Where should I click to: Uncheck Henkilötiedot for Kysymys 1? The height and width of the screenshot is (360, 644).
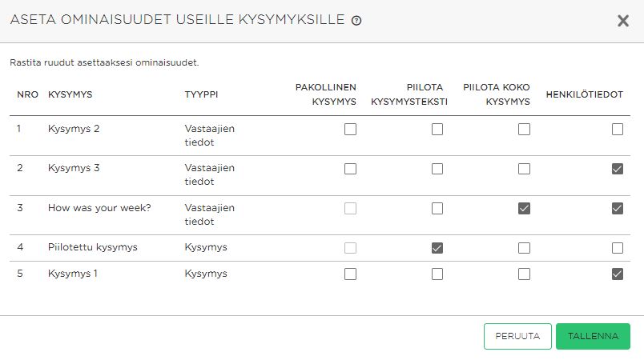pyautogui.click(x=618, y=274)
